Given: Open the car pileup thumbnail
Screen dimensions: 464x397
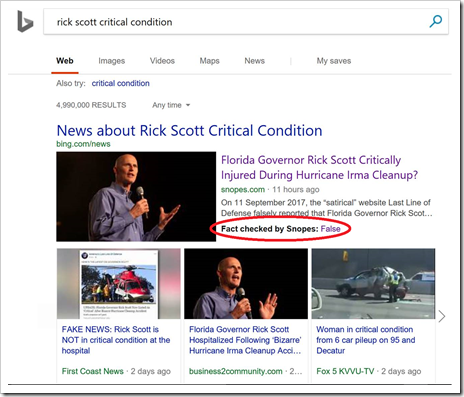Looking at the screenshot, I should coord(373,284).
